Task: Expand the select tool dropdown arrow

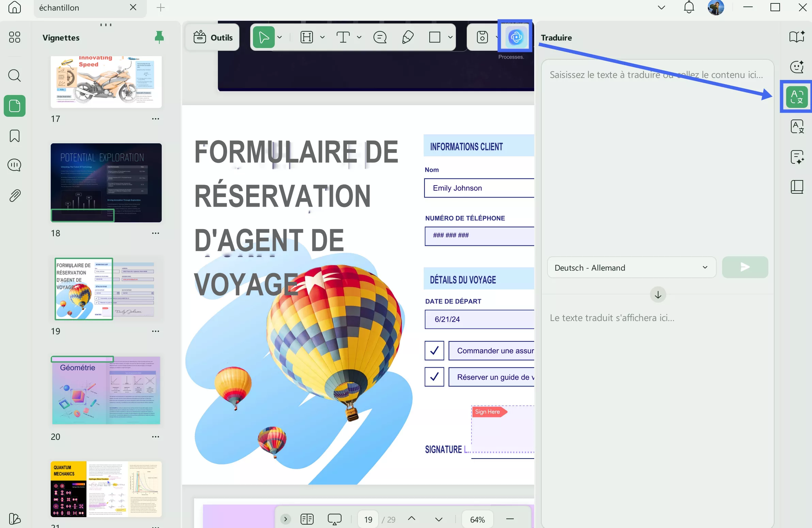Action: [280, 37]
